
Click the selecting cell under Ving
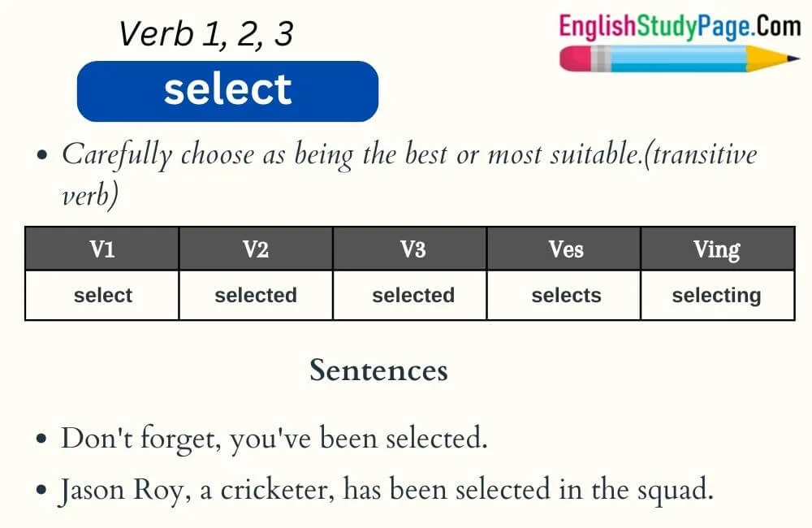coord(718,296)
